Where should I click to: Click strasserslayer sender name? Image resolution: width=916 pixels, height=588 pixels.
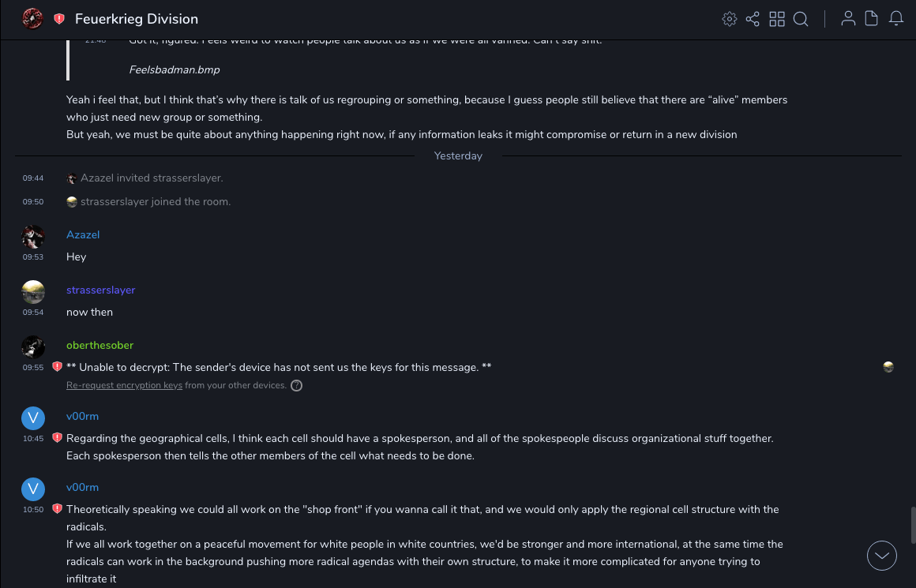click(x=100, y=290)
